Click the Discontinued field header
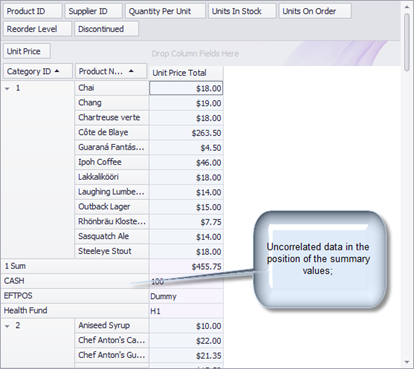 [106, 29]
